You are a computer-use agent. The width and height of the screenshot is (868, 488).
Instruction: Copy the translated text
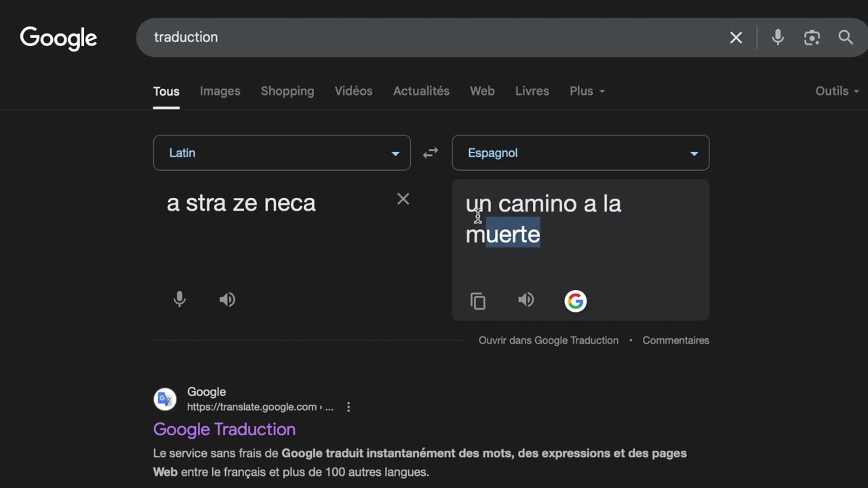point(478,301)
